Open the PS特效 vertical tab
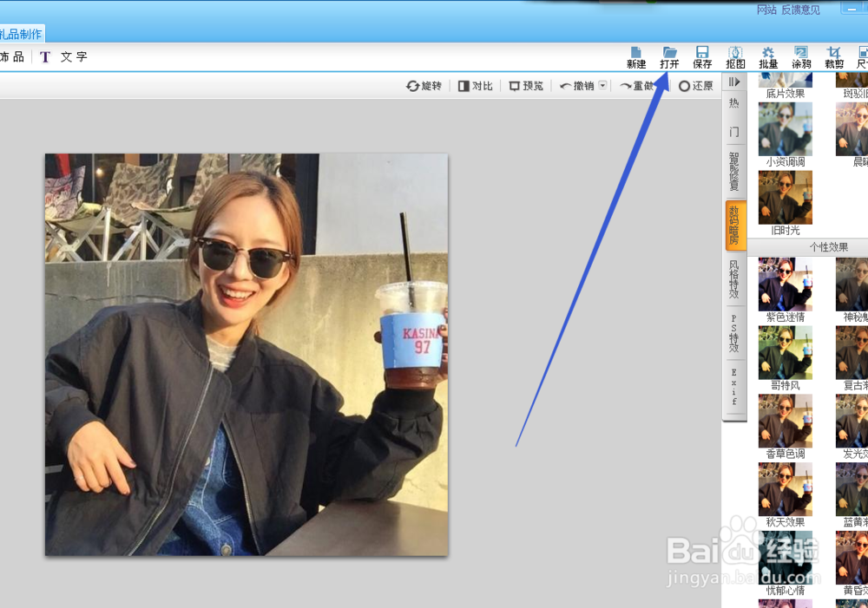 point(734,334)
